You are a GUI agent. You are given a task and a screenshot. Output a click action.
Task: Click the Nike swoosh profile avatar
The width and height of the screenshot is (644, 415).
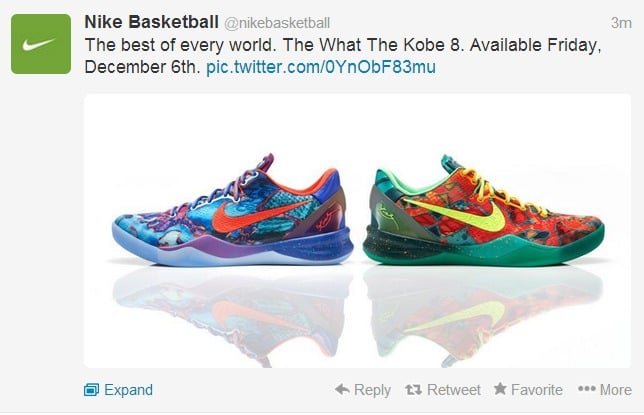pyautogui.click(x=41, y=44)
